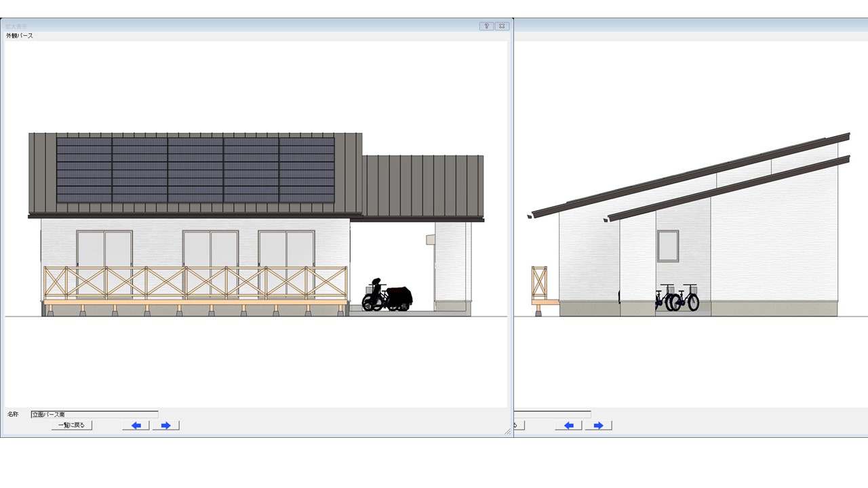Click the 名称 field showing 立面パース南
Image resolution: width=868 pixels, height=488 pixels.
pos(94,414)
